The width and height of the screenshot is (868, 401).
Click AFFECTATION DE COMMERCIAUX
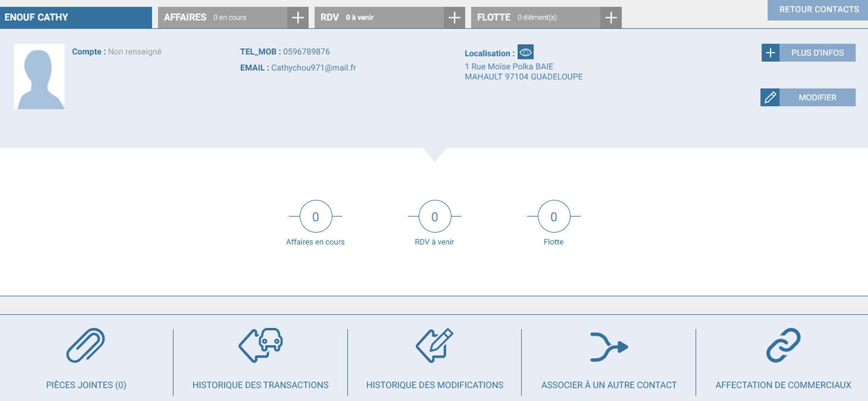(x=783, y=385)
